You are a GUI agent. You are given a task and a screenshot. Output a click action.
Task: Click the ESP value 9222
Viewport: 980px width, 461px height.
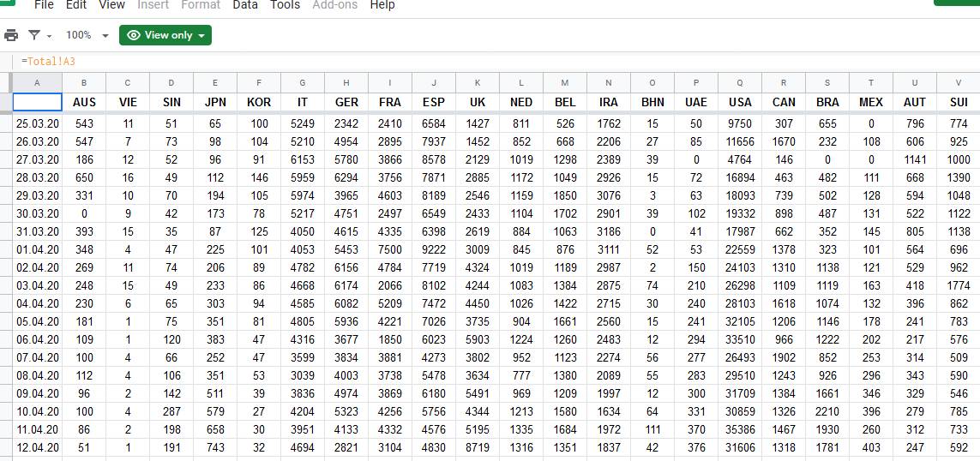[x=434, y=250]
